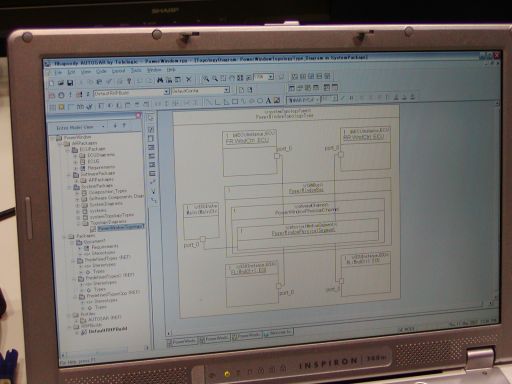Open the DefaultConfig combo box

point(201,90)
